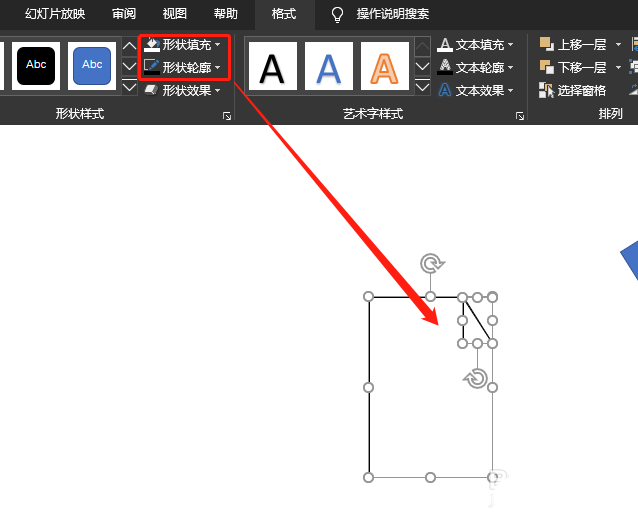Apply the black A WordArt style

point(272,66)
